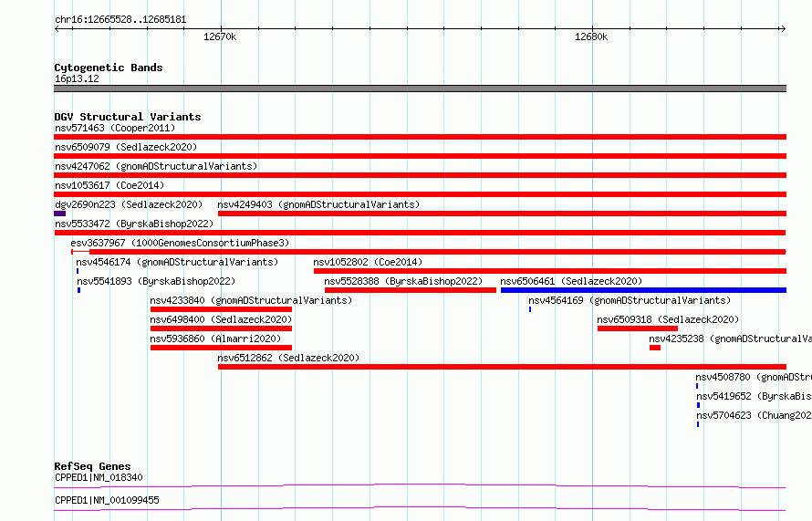The height and width of the screenshot is (521, 812).
Task: Click the purple dgv2690n223 variant bar
Action: pyautogui.click(x=60, y=214)
